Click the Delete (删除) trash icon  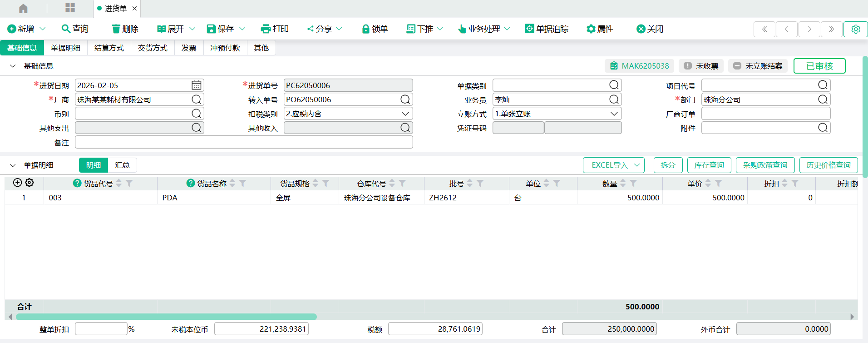coord(116,29)
